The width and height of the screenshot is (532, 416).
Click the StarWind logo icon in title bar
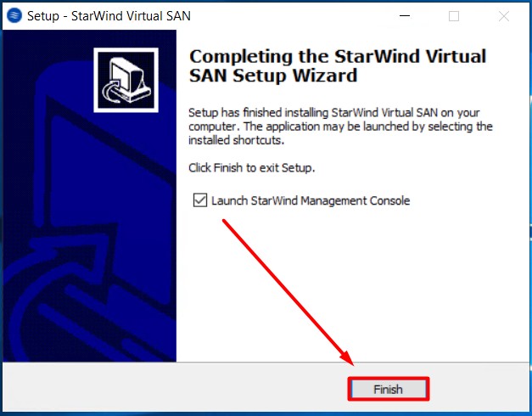pos(14,15)
